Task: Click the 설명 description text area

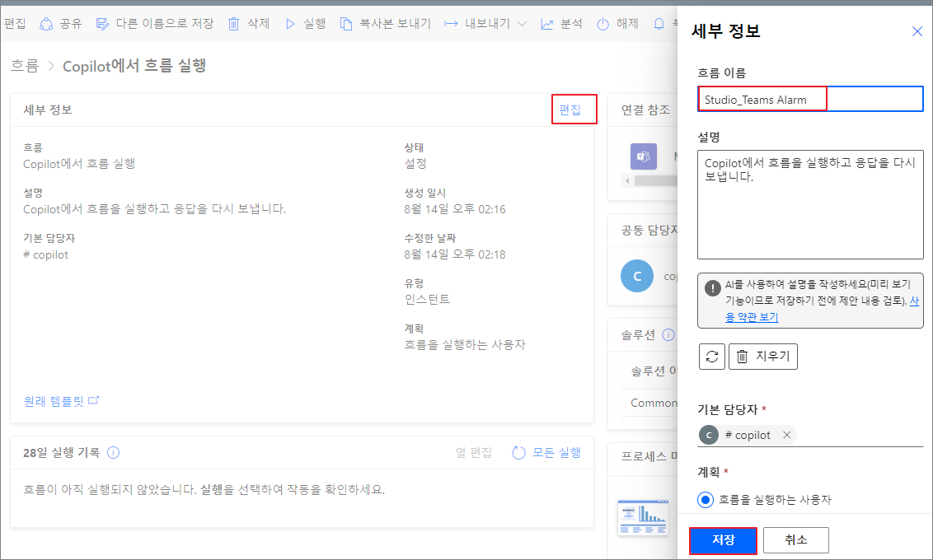Action: [x=810, y=204]
